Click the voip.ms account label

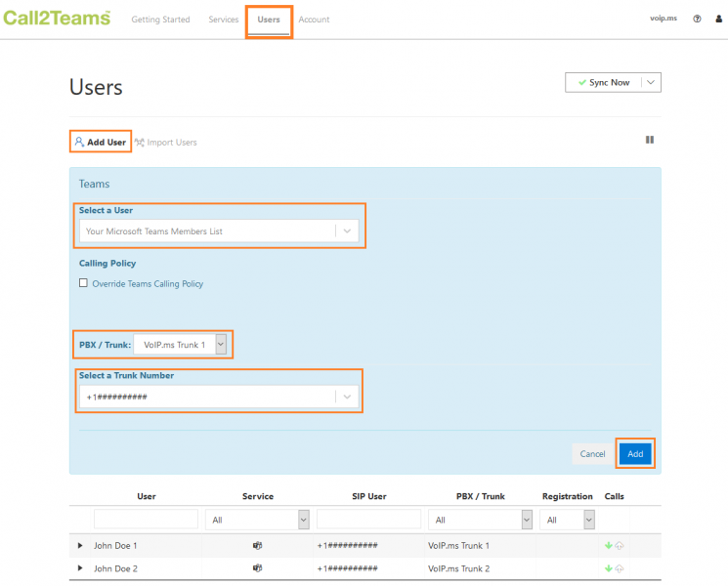pos(664,19)
